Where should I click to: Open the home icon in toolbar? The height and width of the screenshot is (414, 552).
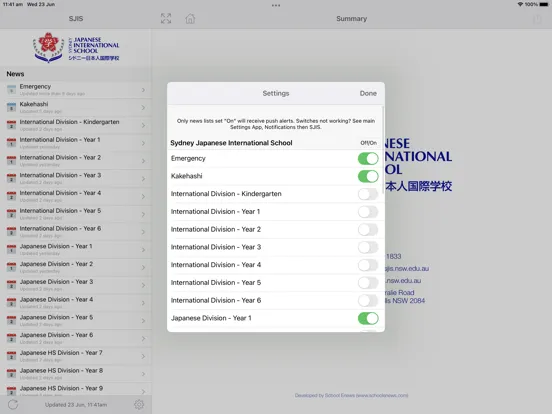click(x=190, y=19)
